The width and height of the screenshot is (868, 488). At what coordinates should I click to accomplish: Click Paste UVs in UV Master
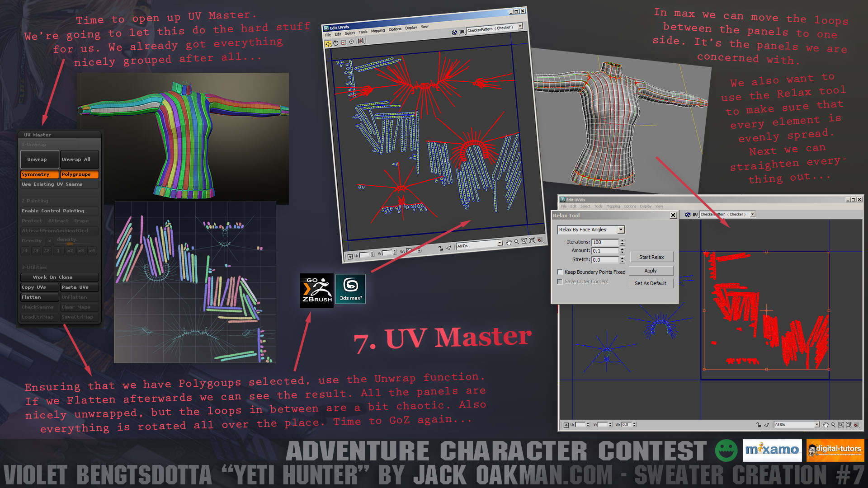[79, 287]
